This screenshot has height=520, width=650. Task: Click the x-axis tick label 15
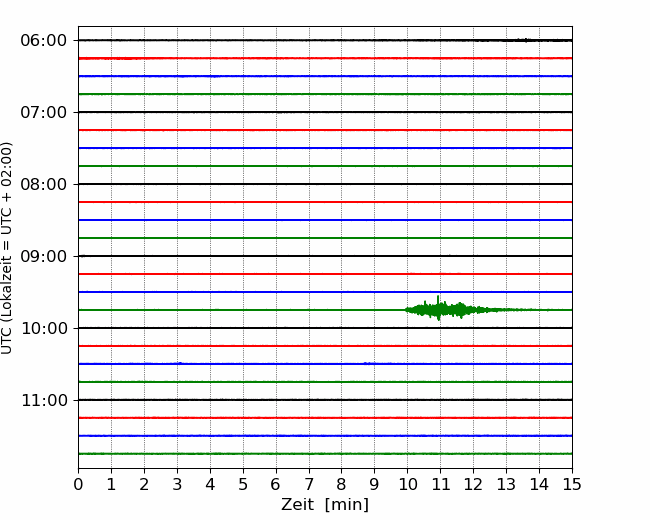(x=572, y=484)
